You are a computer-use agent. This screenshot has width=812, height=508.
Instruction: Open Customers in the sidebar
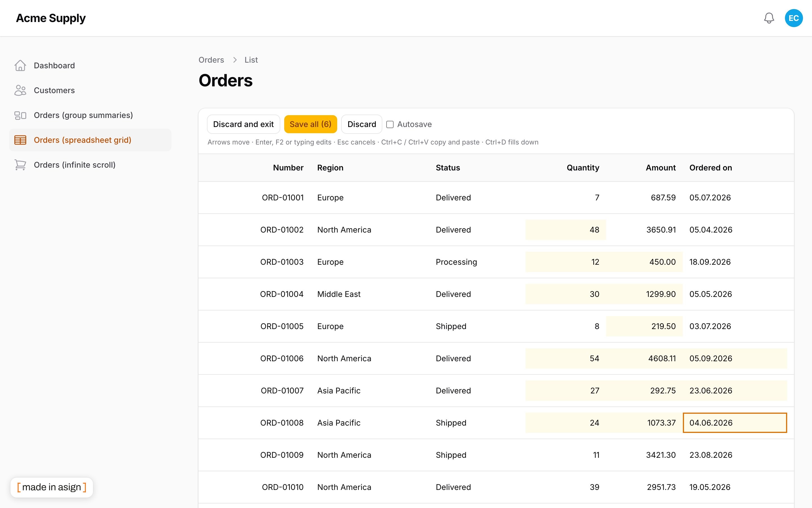(90, 90)
